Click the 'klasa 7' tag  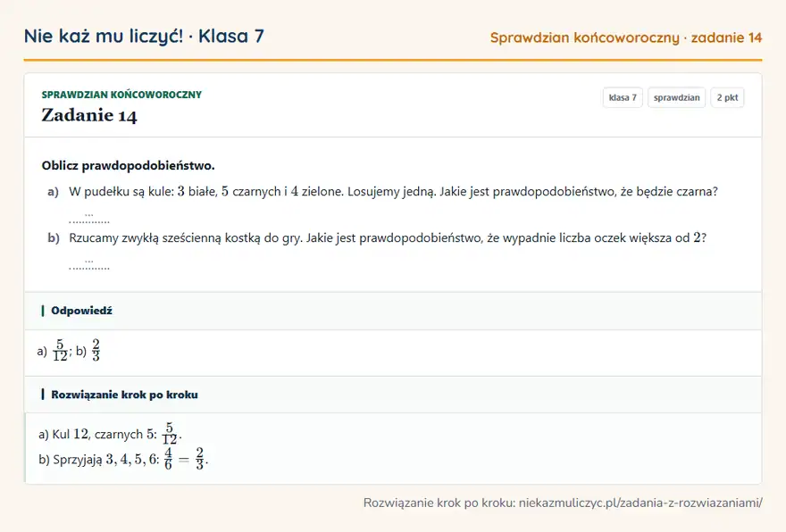623,97
